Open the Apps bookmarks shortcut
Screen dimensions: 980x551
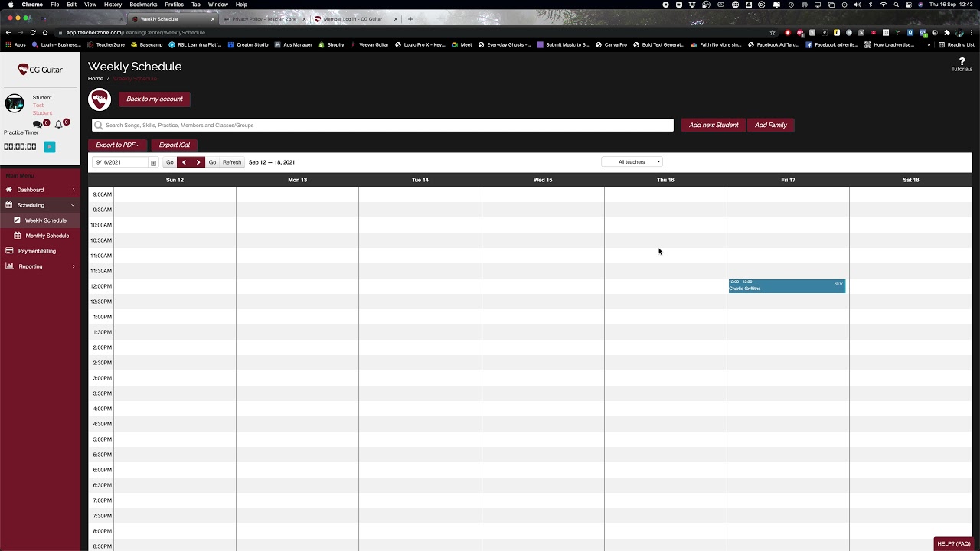[x=16, y=45]
